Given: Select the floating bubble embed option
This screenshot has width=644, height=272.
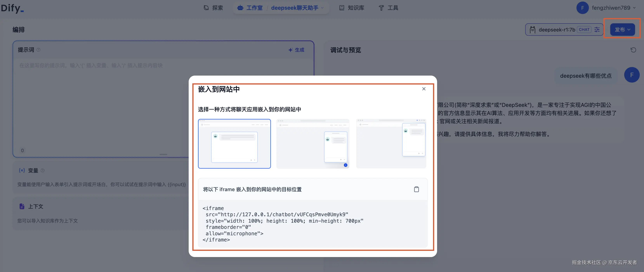Looking at the screenshot, I should pyautogui.click(x=312, y=144).
